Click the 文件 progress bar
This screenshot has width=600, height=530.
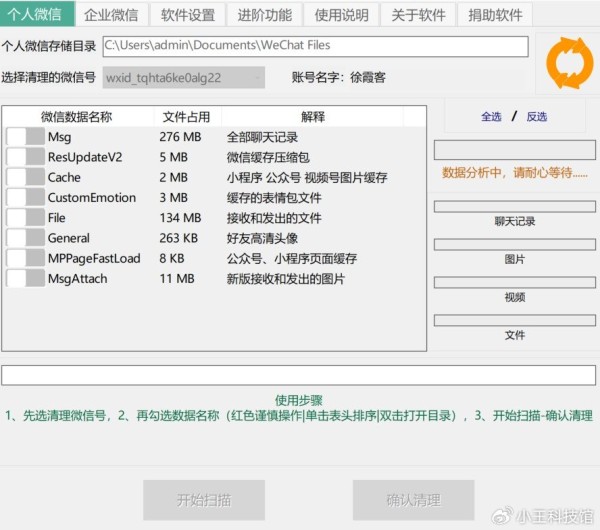pos(515,320)
